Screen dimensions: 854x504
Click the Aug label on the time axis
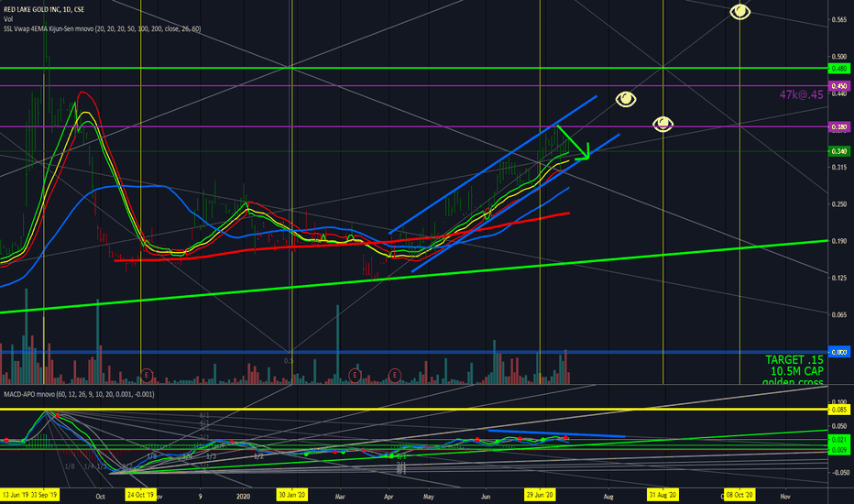pyautogui.click(x=608, y=497)
